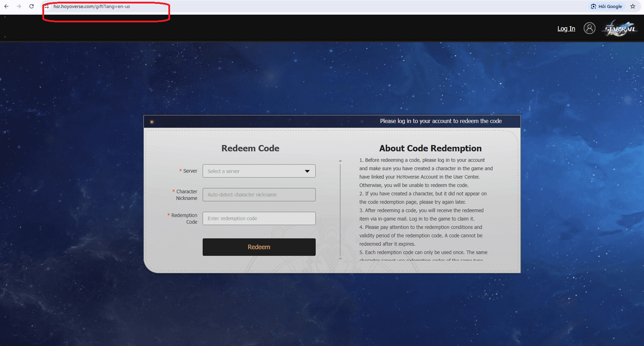The width and height of the screenshot is (644, 346).
Task: Open the Honkai Star Rail logo
Action: pos(620,29)
